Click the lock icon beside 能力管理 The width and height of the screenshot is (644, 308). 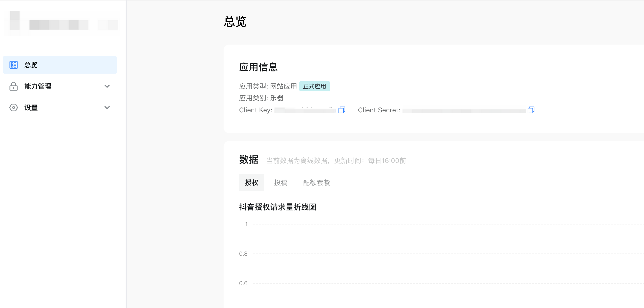tap(14, 86)
